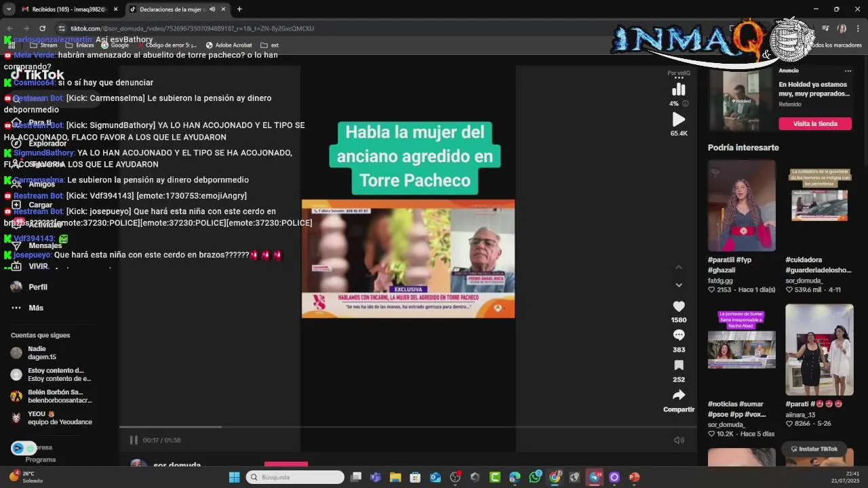The image size is (868, 488).
Task: Open the #noticias #sumar video thumbnail
Action: click(742, 350)
